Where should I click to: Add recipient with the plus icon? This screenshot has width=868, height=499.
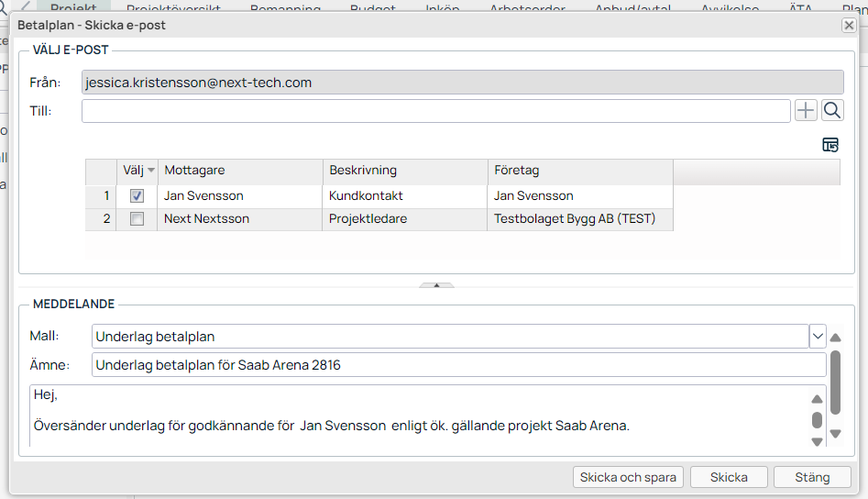coord(806,111)
